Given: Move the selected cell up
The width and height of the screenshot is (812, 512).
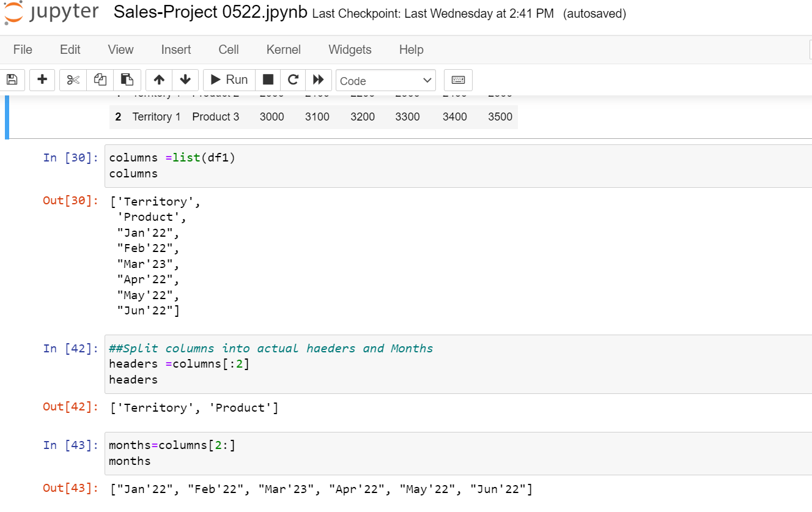Looking at the screenshot, I should click(159, 80).
